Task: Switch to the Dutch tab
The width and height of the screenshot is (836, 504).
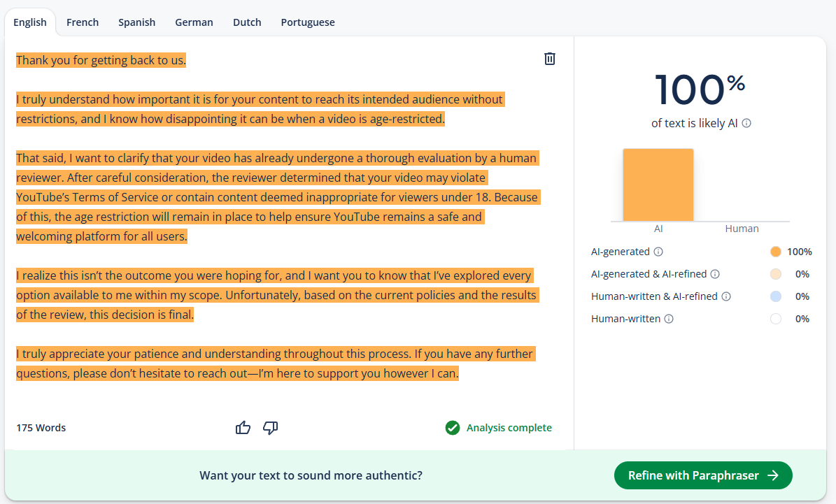Action: [247, 22]
